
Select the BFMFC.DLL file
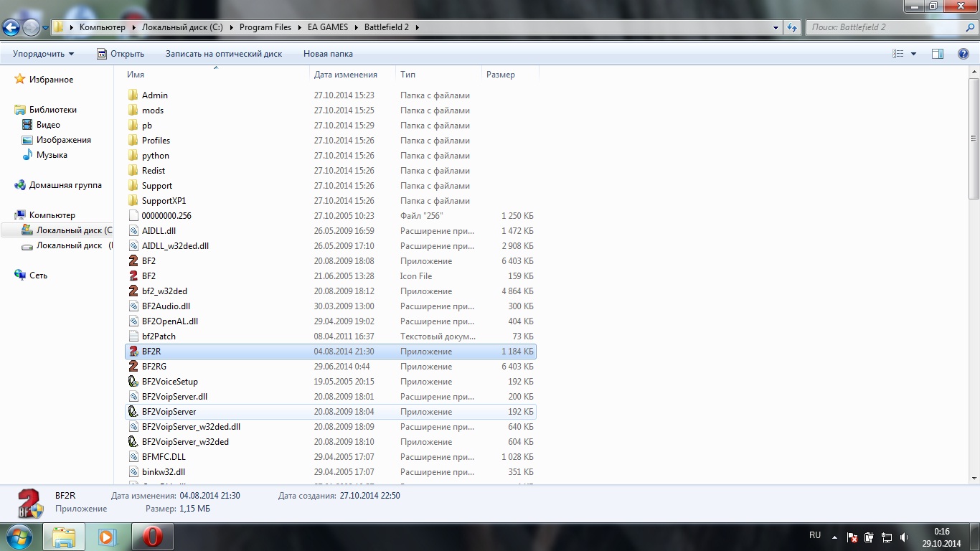(x=164, y=457)
